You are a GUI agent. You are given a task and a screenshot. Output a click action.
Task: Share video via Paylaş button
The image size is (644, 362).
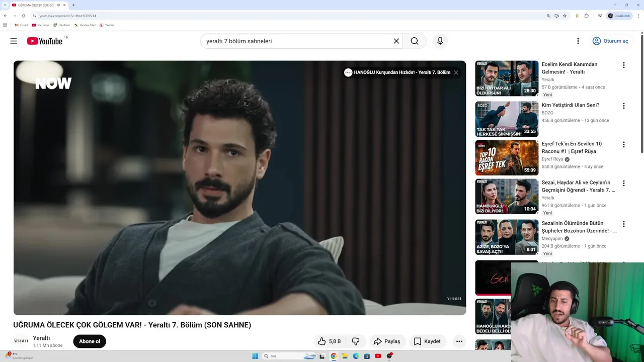(387, 341)
